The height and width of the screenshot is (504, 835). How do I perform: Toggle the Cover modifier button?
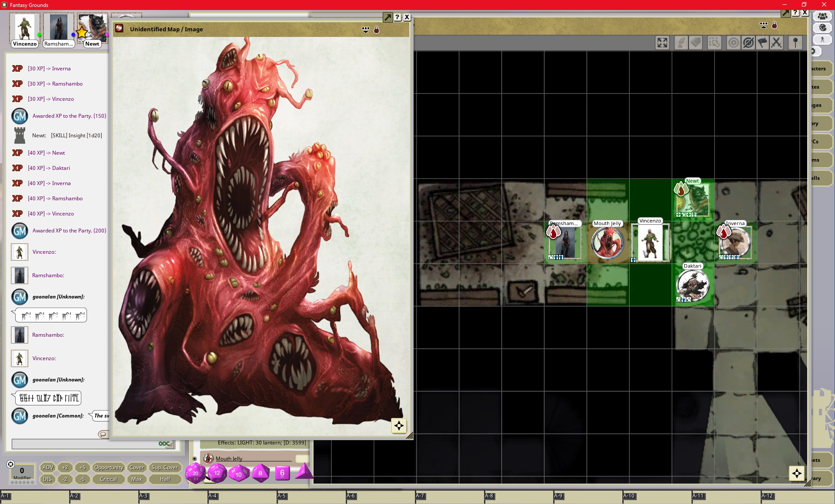pos(137,468)
